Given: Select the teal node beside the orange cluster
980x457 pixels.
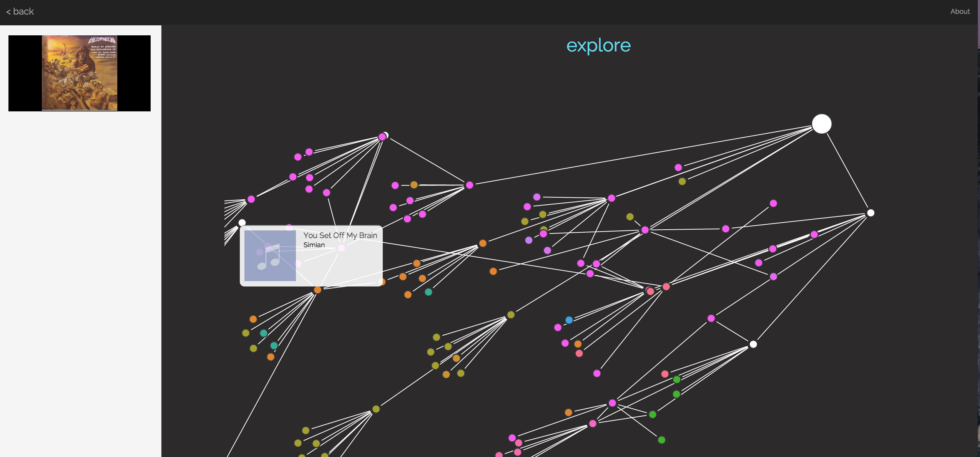Looking at the screenshot, I should point(428,292).
